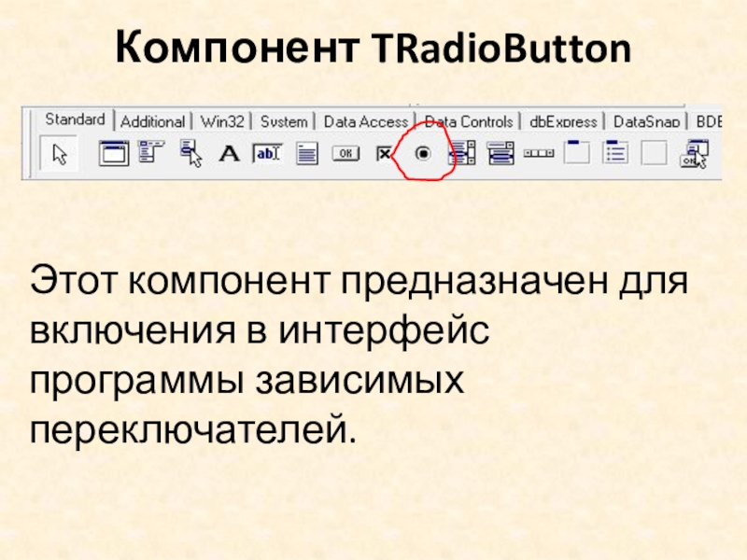Click the text line 'программы зависимых'

(x=247, y=382)
